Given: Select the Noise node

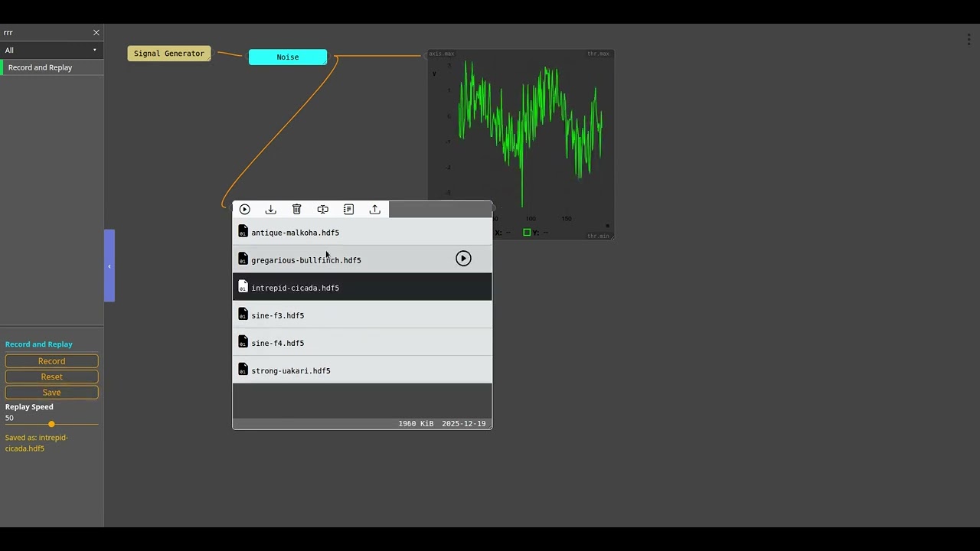Looking at the screenshot, I should click(288, 57).
